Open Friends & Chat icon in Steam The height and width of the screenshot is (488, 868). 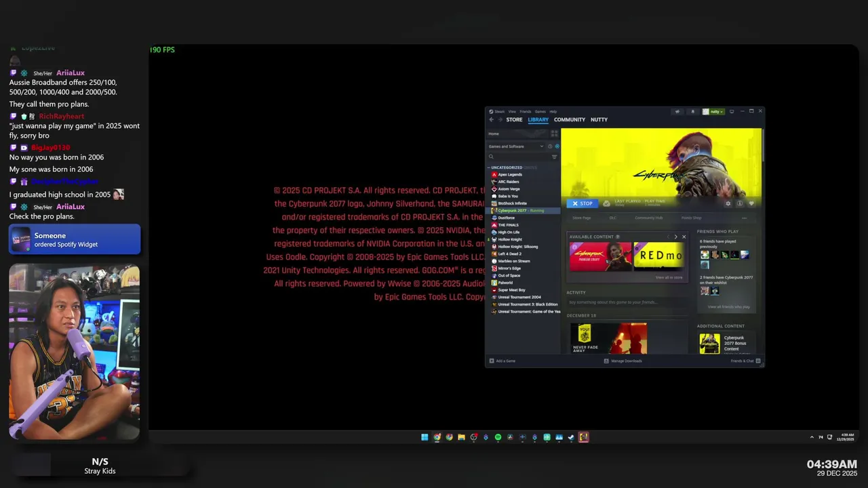click(x=758, y=361)
